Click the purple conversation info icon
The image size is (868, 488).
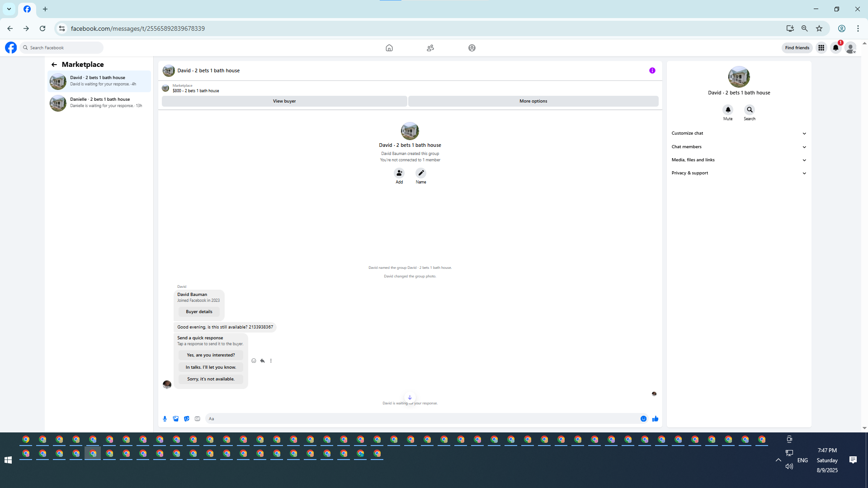(x=652, y=70)
